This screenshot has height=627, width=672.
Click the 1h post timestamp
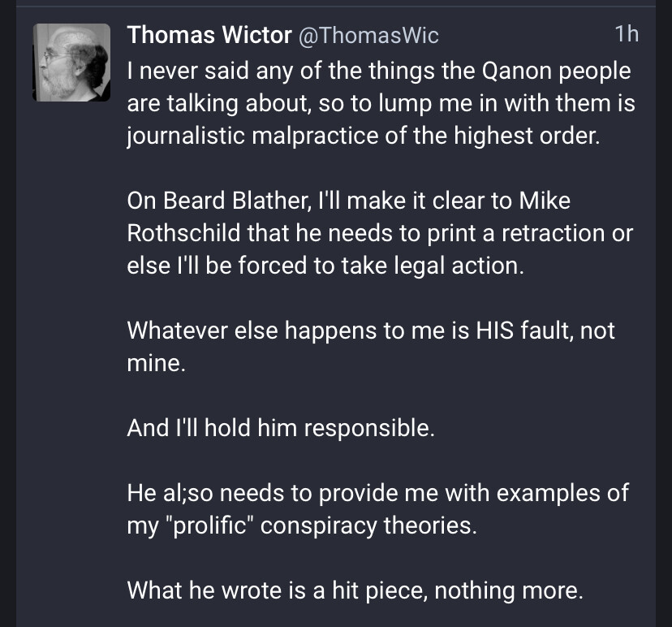[627, 34]
